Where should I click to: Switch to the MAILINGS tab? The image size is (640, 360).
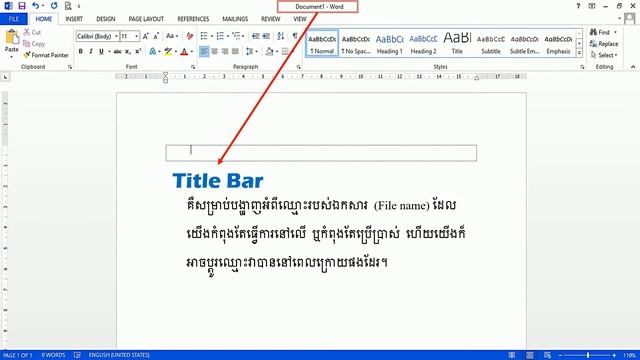click(235, 19)
